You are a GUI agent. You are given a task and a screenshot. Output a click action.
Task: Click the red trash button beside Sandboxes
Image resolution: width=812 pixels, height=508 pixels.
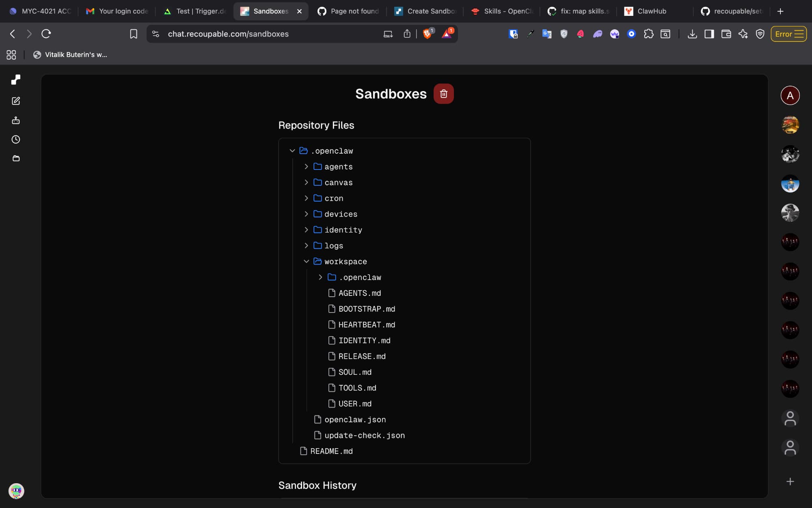point(444,93)
